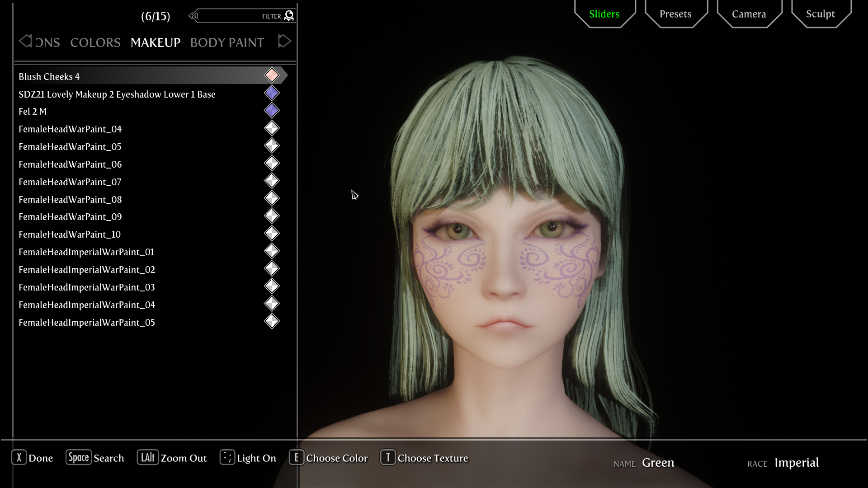Open the Camera settings button
868x488 pixels.
pos(749,14)
